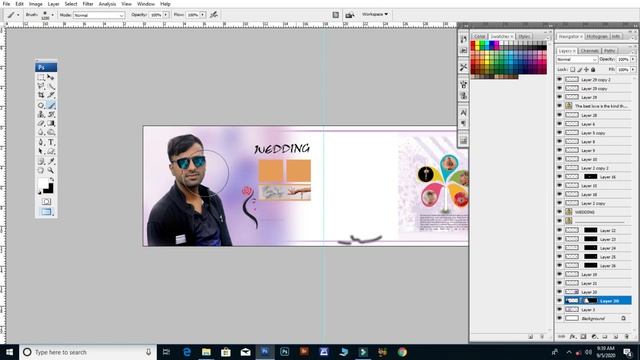Select the Gradient tool
Image resolution: width=640 pixels, height=360 pixels.
coord(51,123)
